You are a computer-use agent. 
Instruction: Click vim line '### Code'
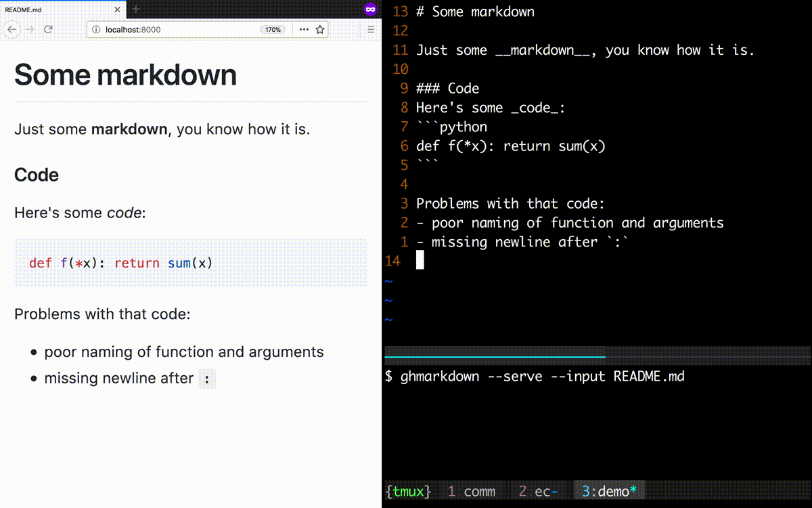click(x=447, y=89)
